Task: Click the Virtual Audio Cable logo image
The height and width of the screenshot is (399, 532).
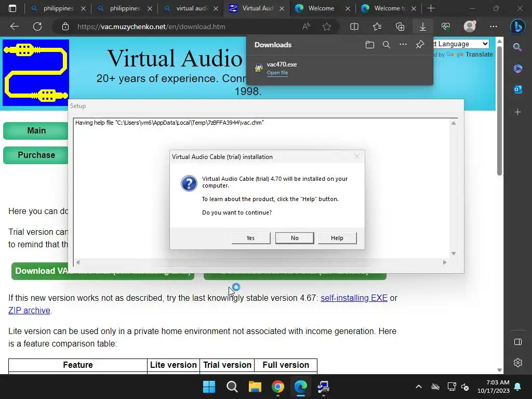Action: tap(36, 73)
